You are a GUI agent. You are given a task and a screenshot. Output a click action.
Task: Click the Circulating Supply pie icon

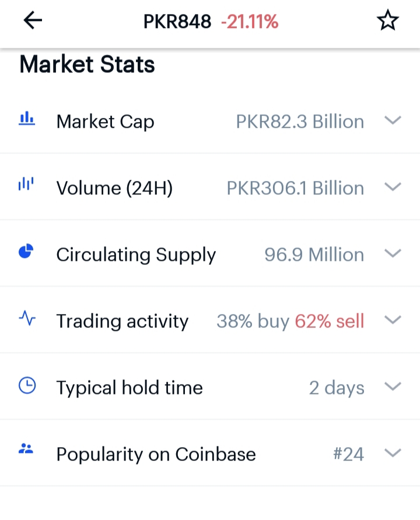[27, 252]
